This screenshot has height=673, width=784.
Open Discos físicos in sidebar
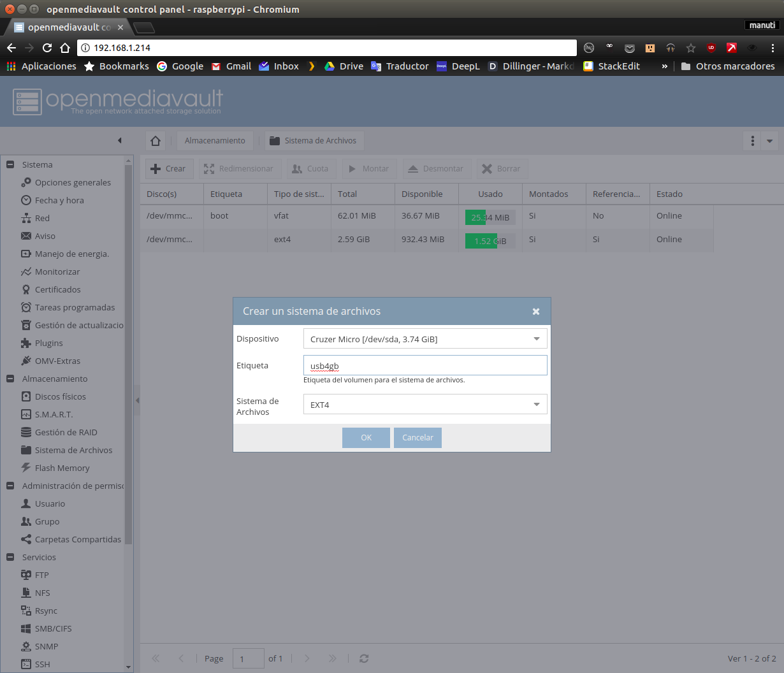(60, 396)
